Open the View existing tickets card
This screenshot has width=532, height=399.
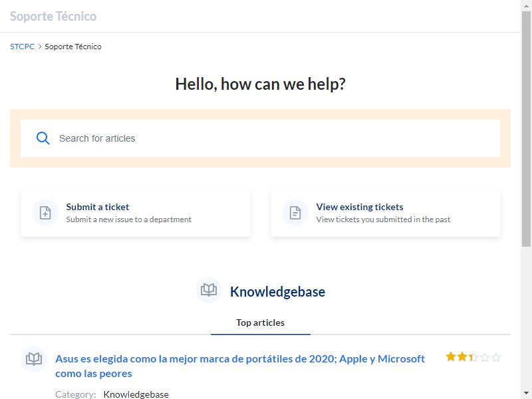pos(386,213)
